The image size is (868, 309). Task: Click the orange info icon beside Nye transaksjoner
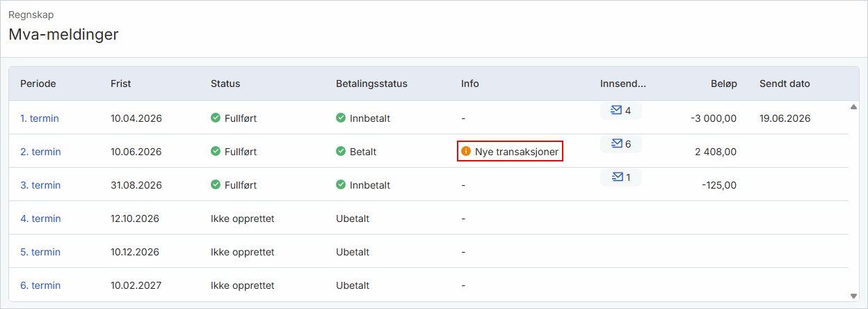pos(466,151)
